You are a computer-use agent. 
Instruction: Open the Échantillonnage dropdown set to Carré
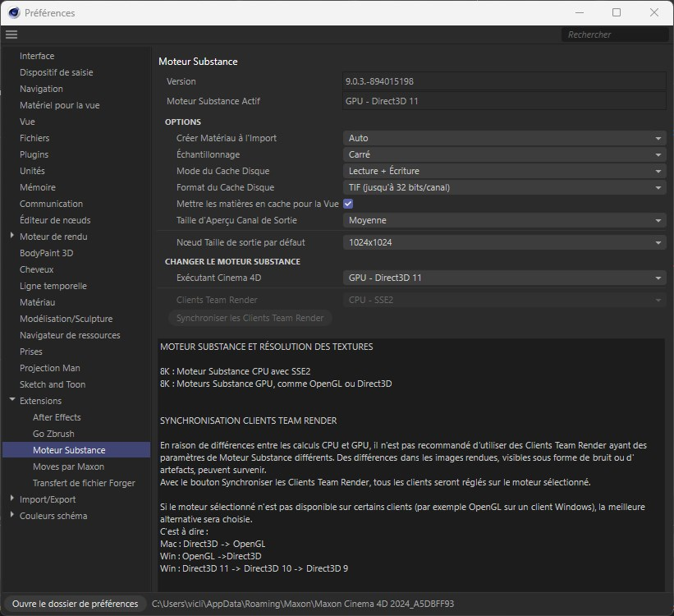503,154
